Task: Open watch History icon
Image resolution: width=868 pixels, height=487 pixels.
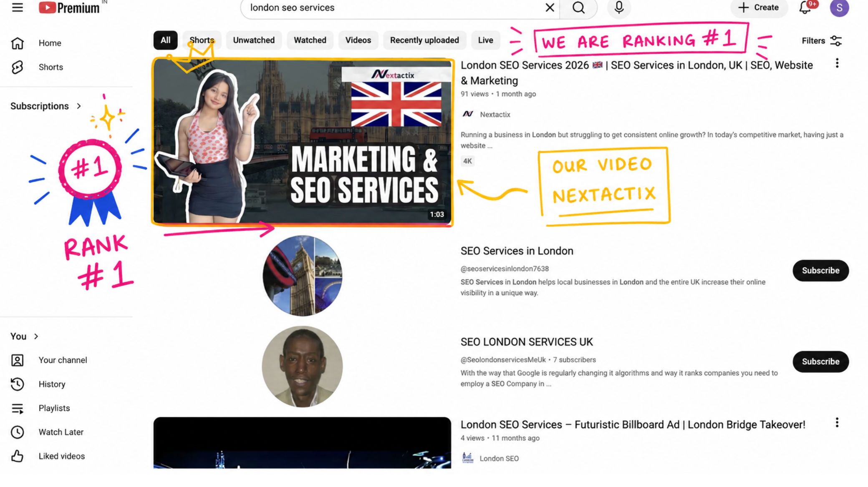Action: pos(17,384)
